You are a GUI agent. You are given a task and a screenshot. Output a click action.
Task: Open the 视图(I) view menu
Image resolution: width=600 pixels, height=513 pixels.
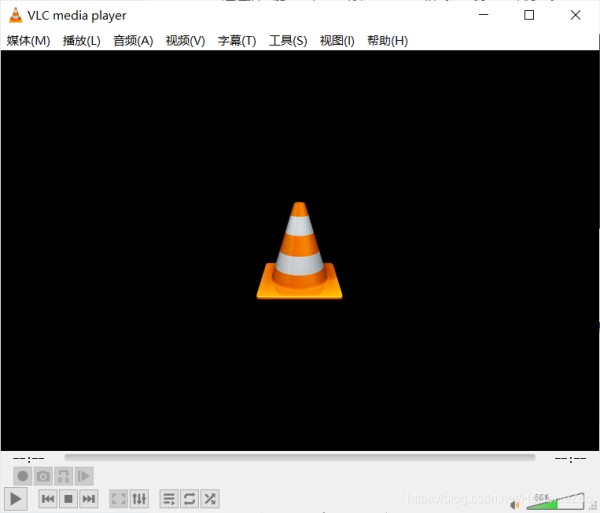click(x=337, y=41)
